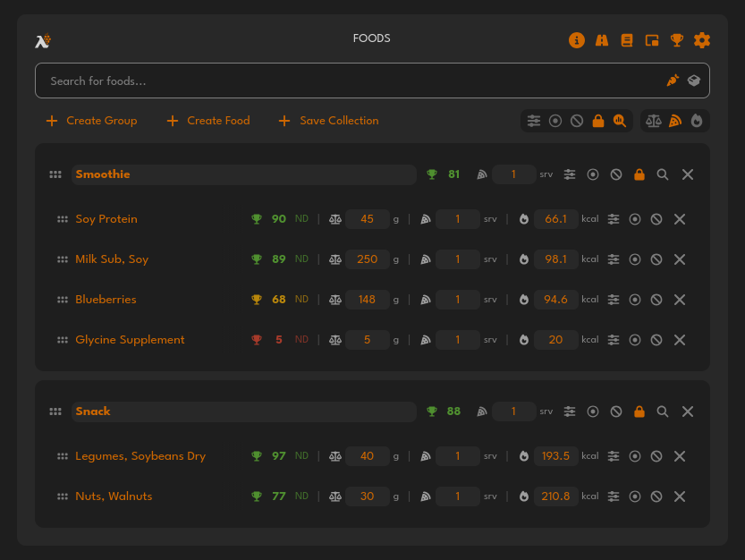Click the Smoothie group score trophy

[431, 174]
